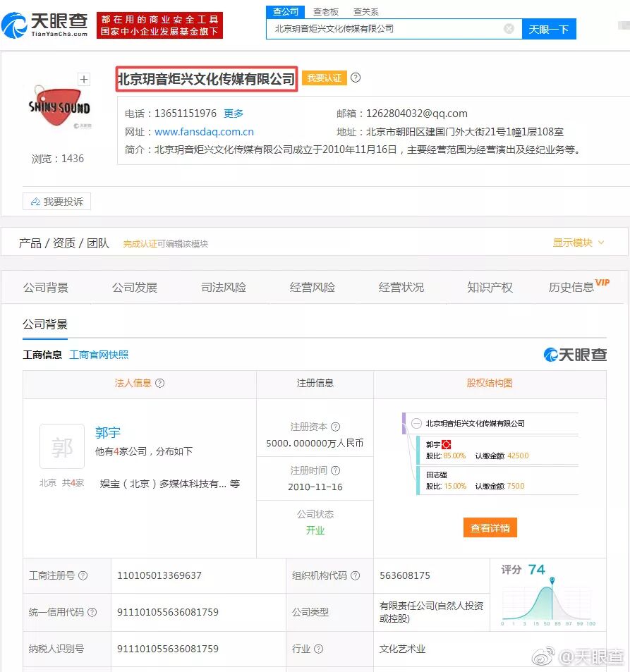
Task: Click the 我要认证 button
Action: tap(325, 78)
